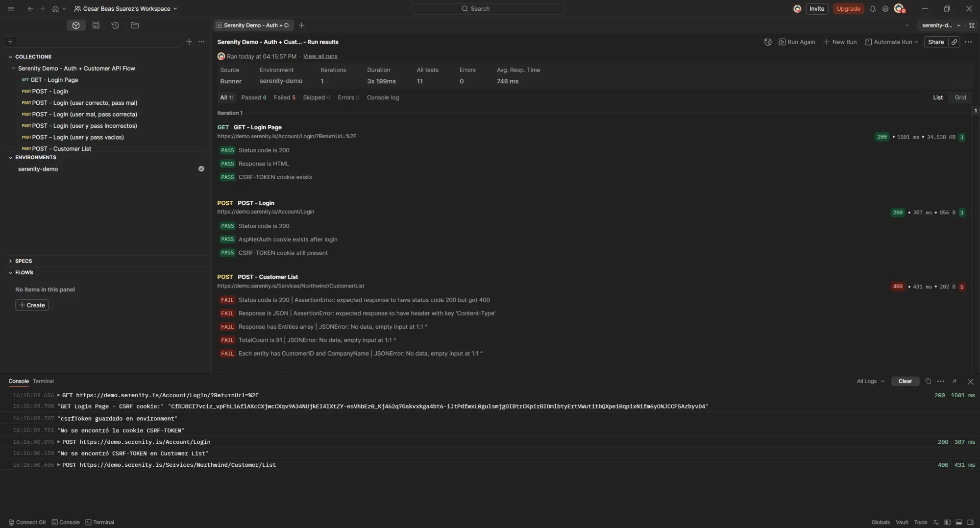Click the Upgrade button in the header

tap(848, 8)
